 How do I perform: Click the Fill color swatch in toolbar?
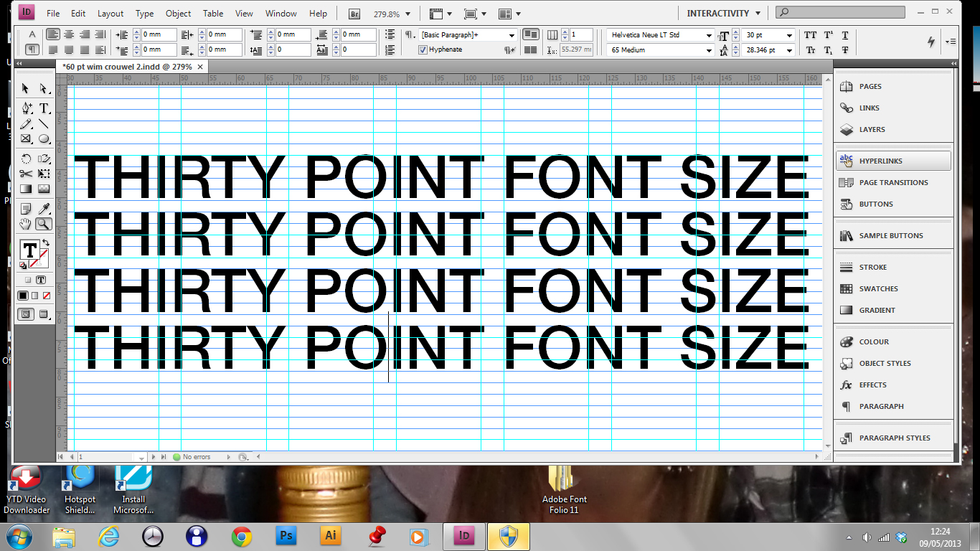pos(29,249)
